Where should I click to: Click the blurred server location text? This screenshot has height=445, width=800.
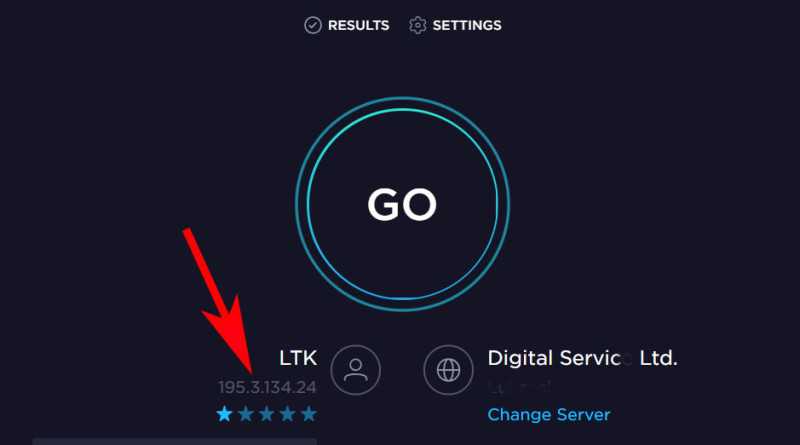[x=519, y=387]
